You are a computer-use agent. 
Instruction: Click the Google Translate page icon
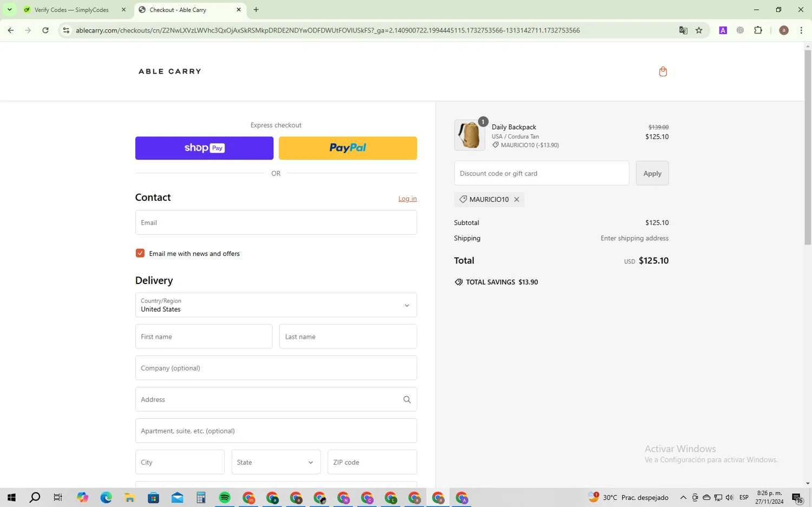683,30
